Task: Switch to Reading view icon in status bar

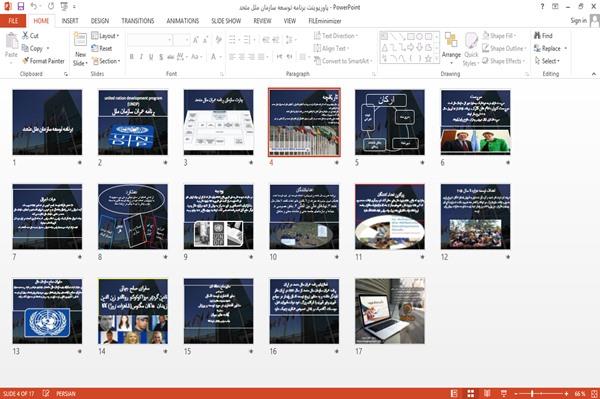Action: coord(487,393)
